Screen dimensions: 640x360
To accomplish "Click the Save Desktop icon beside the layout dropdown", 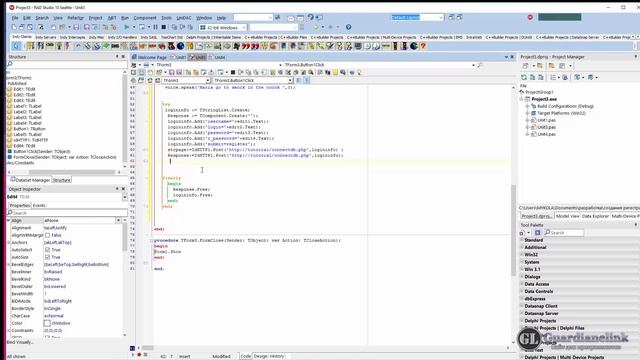I will coord(451,17).
